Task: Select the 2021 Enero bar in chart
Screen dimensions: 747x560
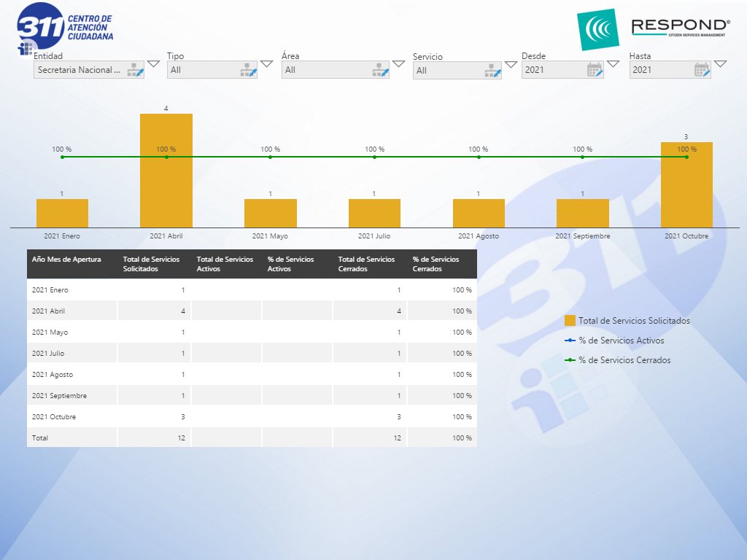Action: point(63,214)
